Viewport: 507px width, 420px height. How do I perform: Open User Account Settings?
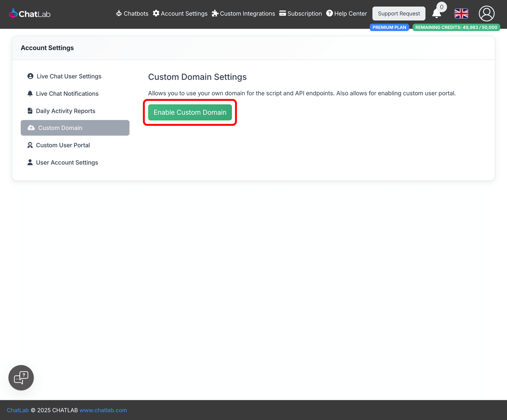tap(67, 162)
